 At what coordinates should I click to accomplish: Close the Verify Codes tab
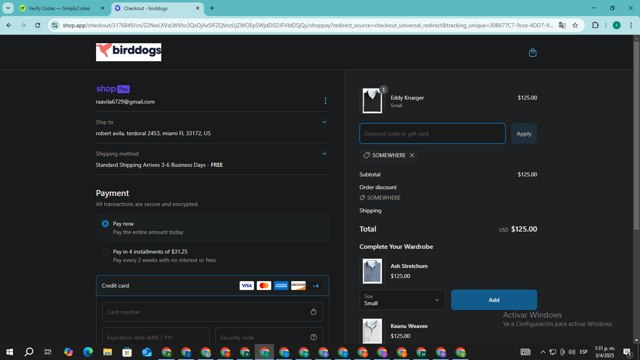coord(102,8)
